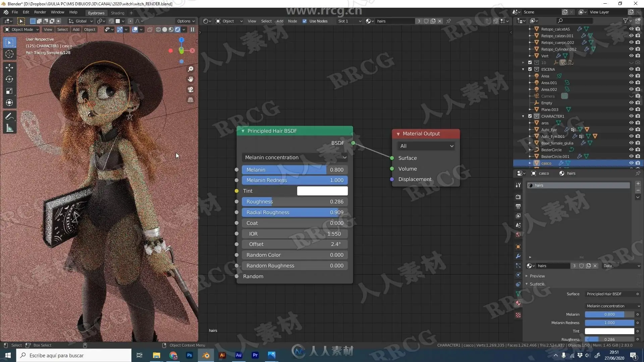The height and width of the screenshot is (362, 644).
Task: Select the Measure tool
Action: point(9,128)
